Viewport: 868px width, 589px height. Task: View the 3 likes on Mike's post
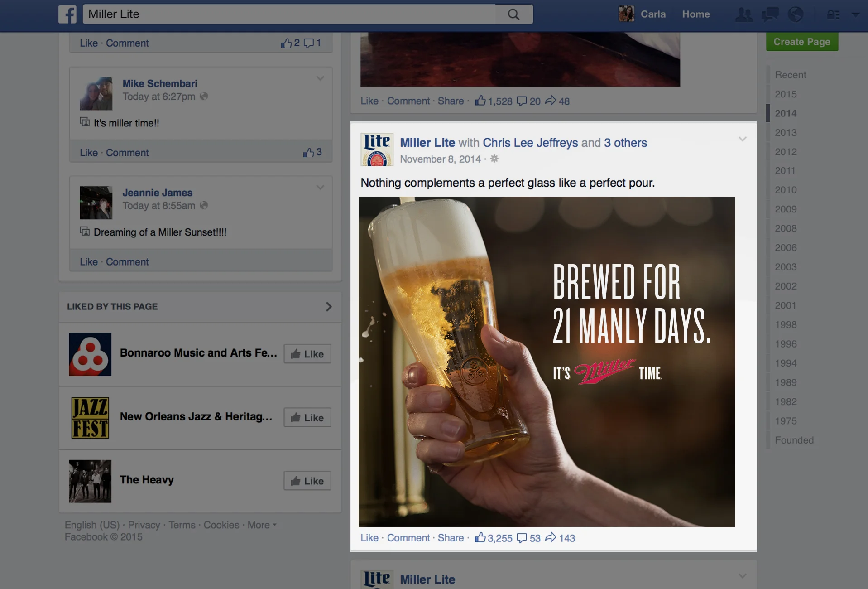[312, 152]
